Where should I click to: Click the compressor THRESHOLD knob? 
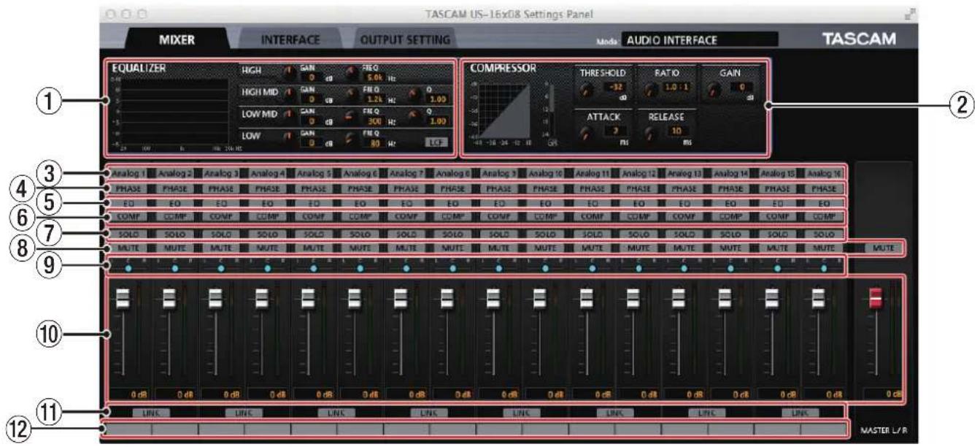click(588, 91)
